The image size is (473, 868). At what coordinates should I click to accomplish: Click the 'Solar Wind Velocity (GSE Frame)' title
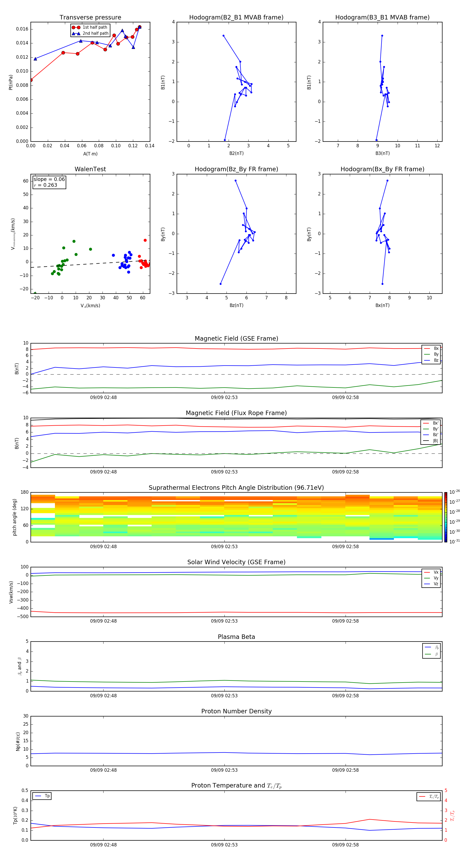(236, 562)
